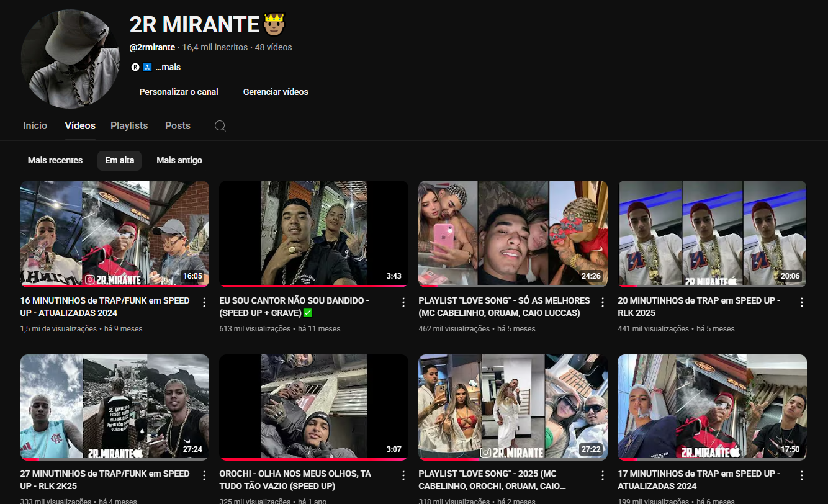Open video title EU SOU CANTOR NÃO SOU BANDIDO

(x=295, y=307)
